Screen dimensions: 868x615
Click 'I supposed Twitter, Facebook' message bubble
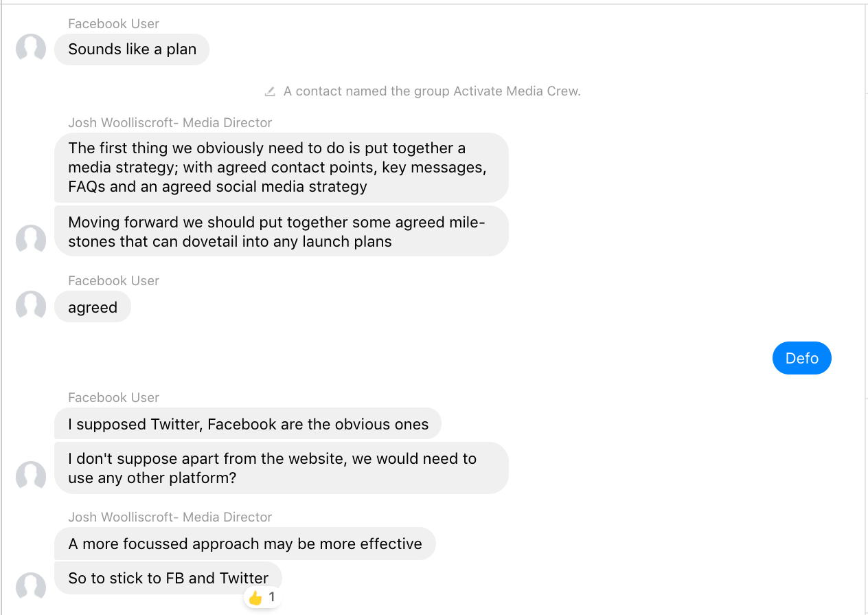(248, 424)
